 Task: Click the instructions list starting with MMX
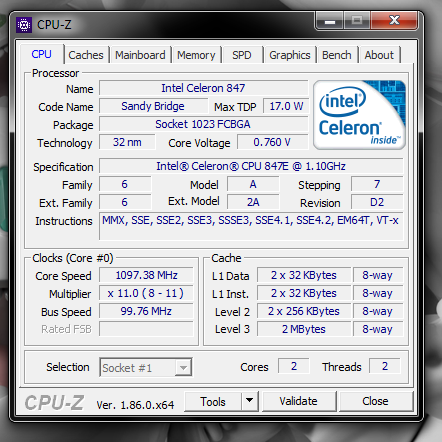251,226
